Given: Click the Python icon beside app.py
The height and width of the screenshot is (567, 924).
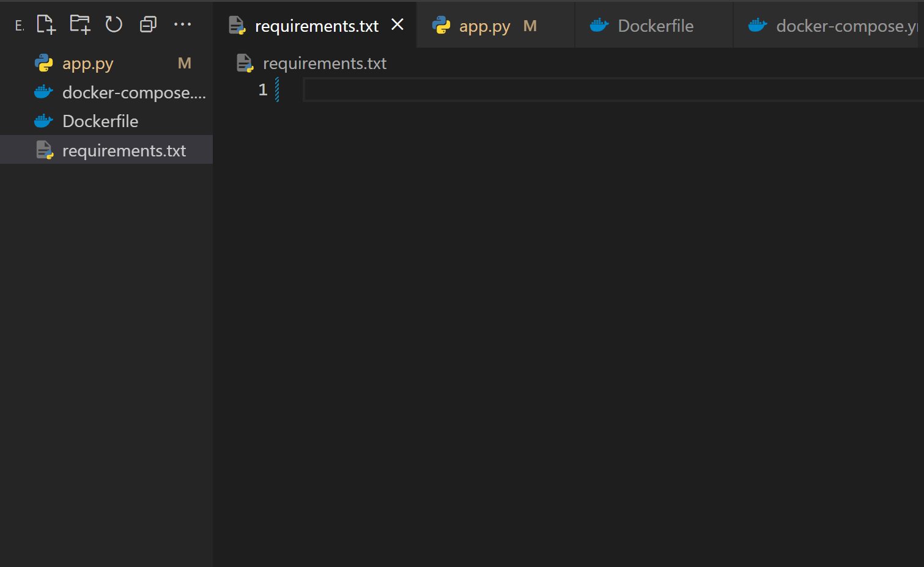Looking at the screenshot, I should click(43, 63).
